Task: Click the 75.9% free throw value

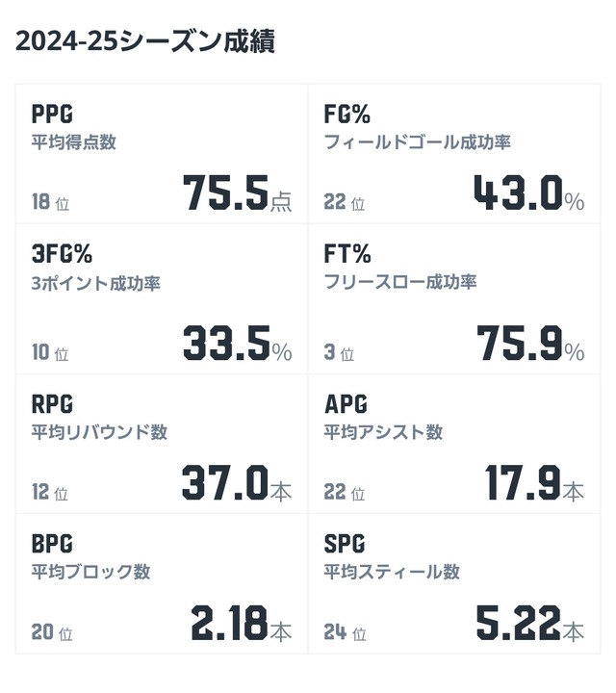Action: [x=530, y=343]
